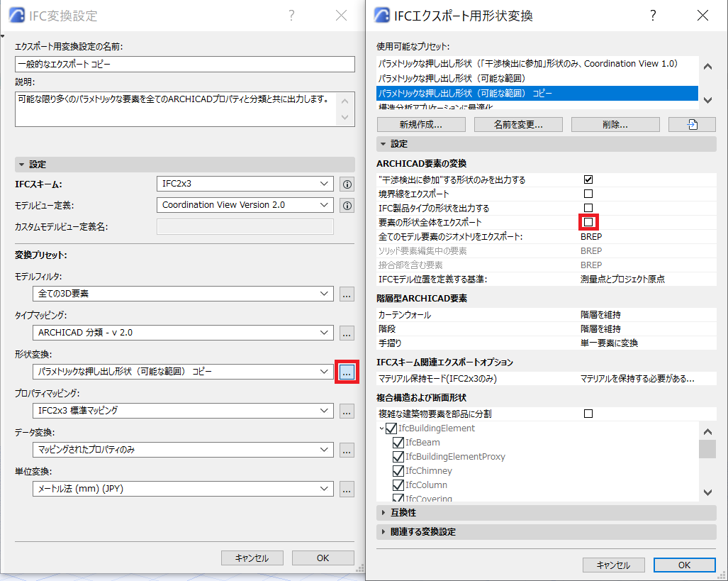Viewport: 728px width, 581px height.
Task: Click the 説明 description text area
Action: coord(185,109)
